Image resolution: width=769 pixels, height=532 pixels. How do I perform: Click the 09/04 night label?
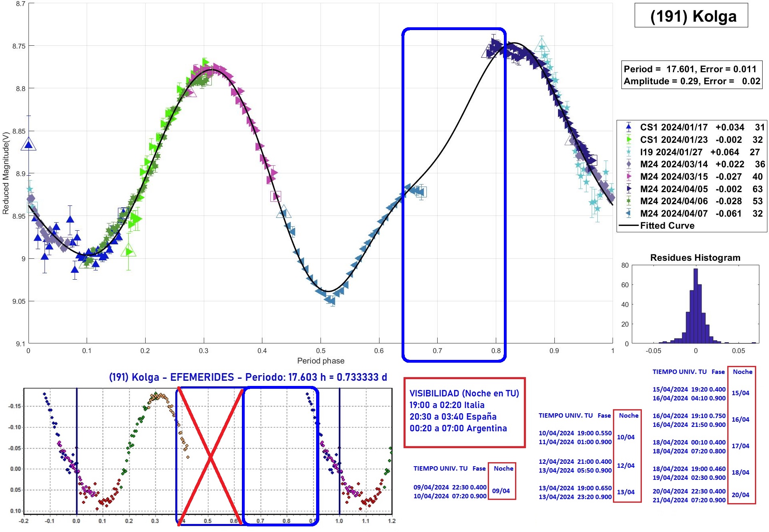tap(501, 491)
